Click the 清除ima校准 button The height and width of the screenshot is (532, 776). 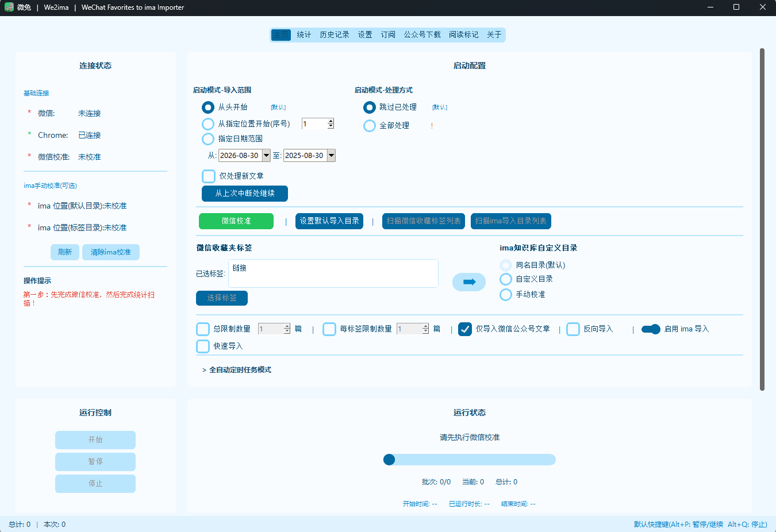(x=111, y=252)
